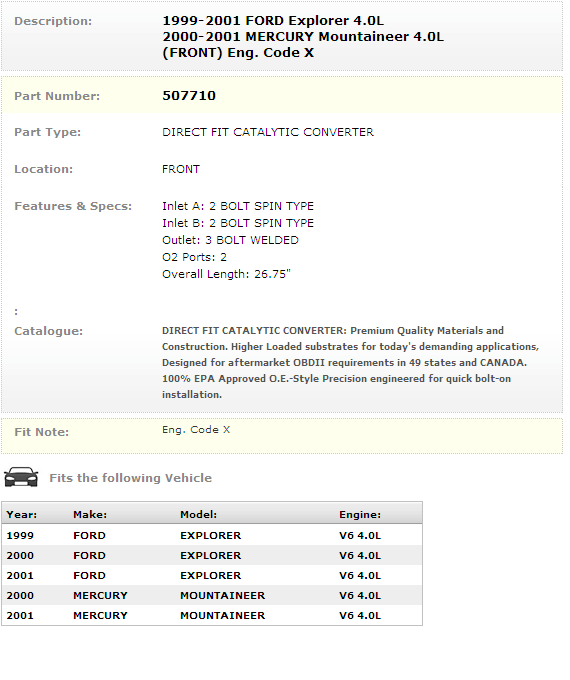Click the Outlet: 3 BOLT WELDED spec

(x=230, y=240)
